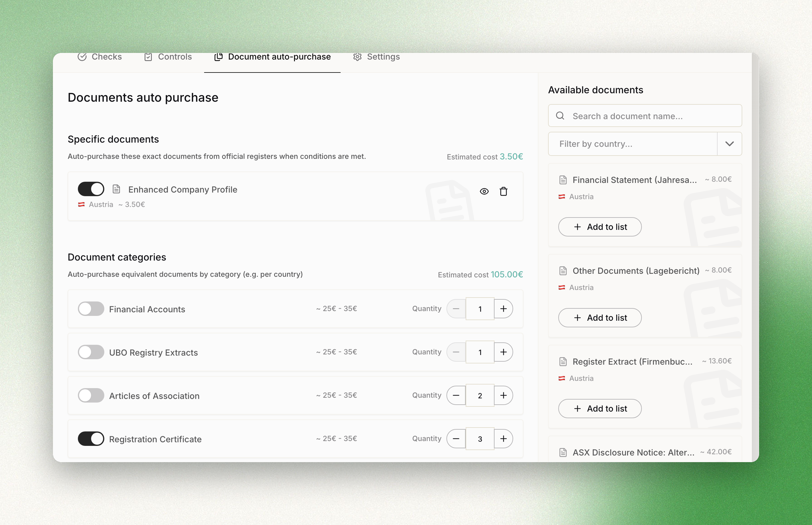812x525 pixels.
Task: Click the 'Articles of Association' category label
Action: coord(154,396)
